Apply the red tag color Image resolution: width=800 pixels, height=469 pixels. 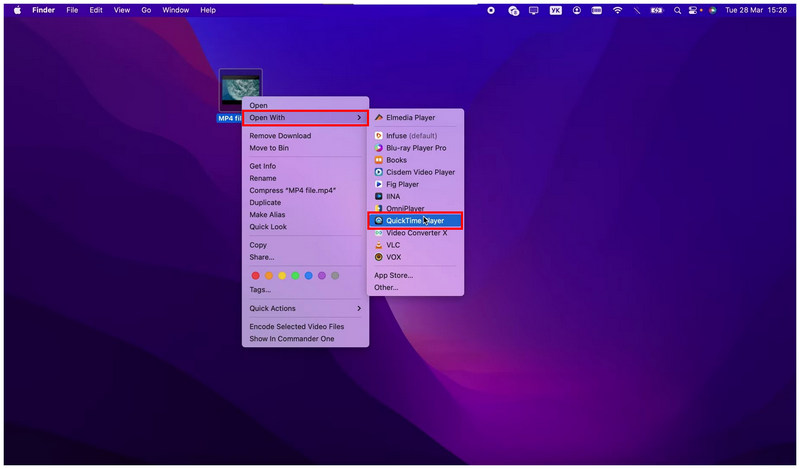[x=256, y=276]
